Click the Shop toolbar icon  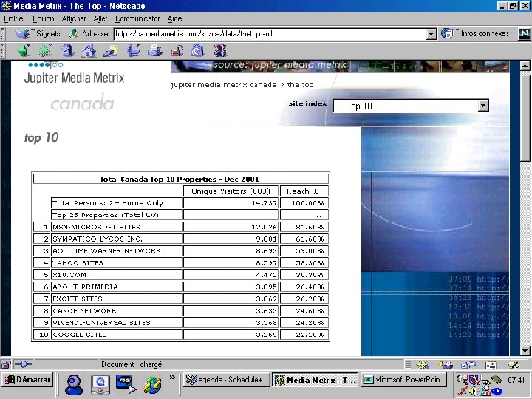[198, 51]
